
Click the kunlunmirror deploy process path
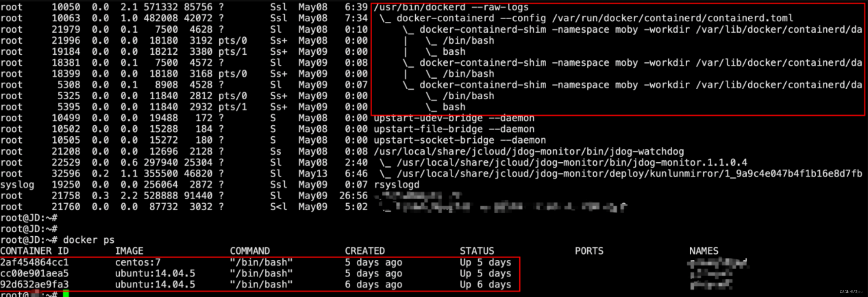point(629,174)
